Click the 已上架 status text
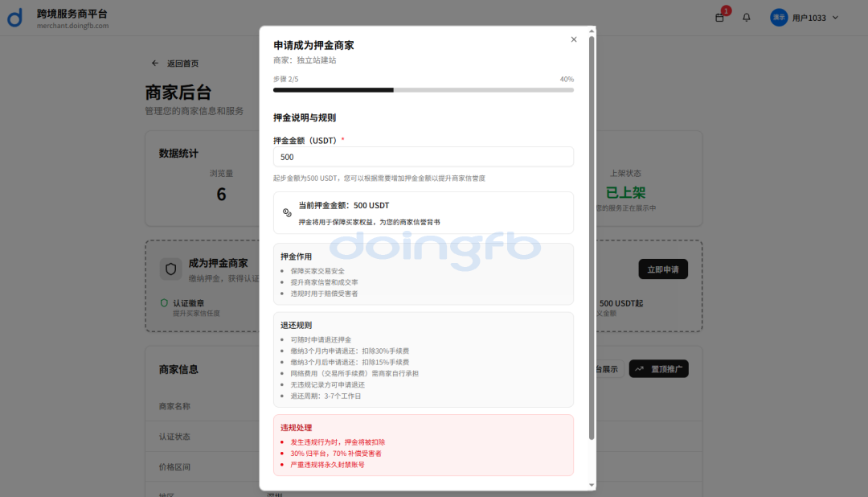 [625, 193]
